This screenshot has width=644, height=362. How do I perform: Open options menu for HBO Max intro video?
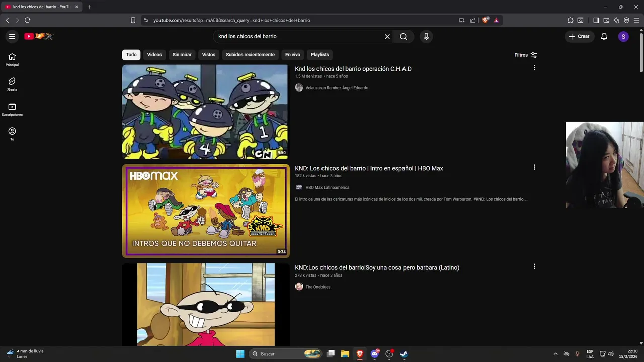coord(534,167)
